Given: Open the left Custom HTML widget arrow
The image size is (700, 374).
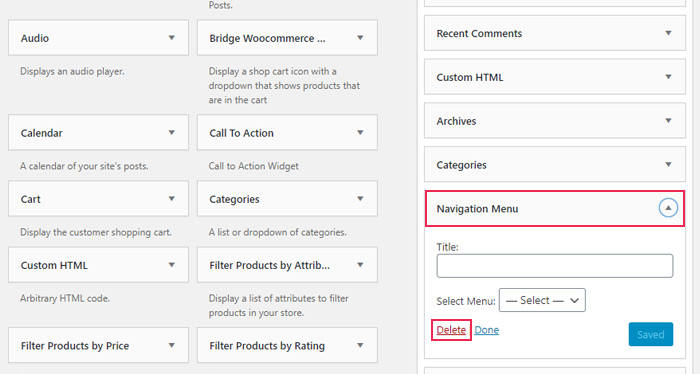Looking at the screenshot, I should click(x=171, y=265).
